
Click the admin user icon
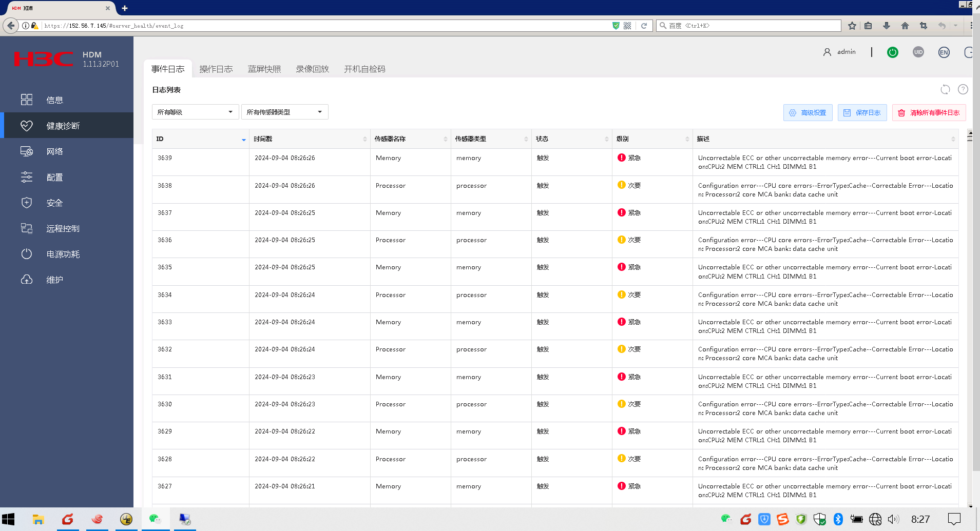point(827,52)
